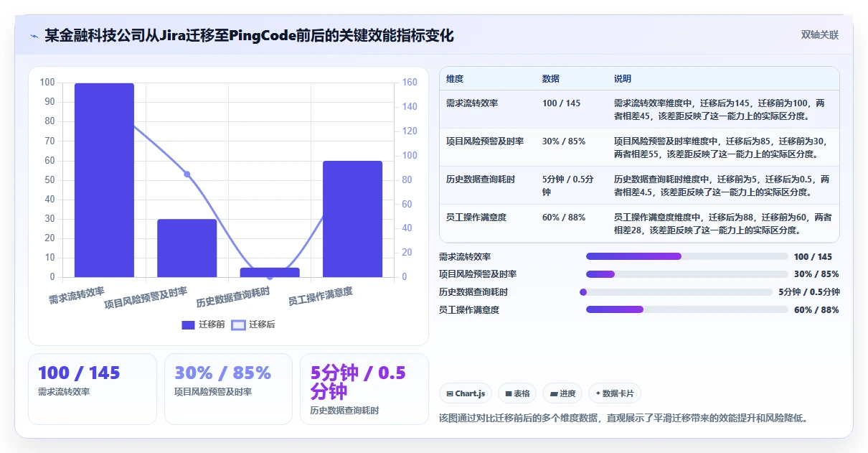This screenshot has height=453, width=868.
Task: Click table cell 员工操作满意度
Action: [476, 218]
